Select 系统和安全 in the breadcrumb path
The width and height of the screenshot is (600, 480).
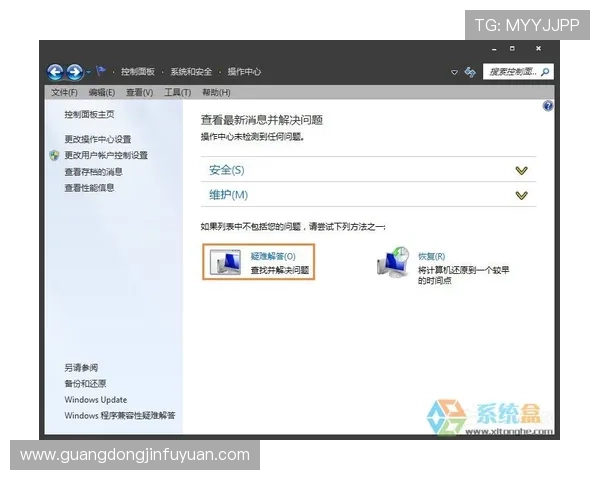pyautogui.click(x=191, y=72)
